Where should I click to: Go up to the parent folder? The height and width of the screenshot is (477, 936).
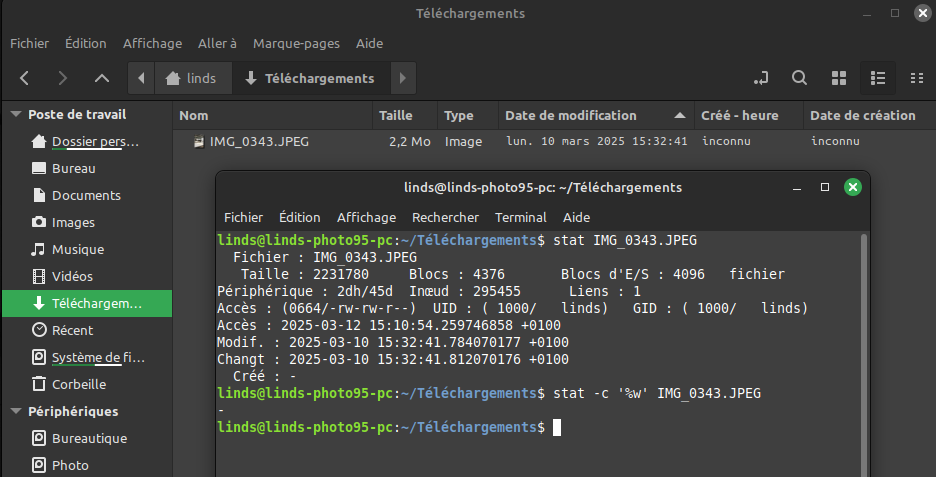click(x=102, y=78)
